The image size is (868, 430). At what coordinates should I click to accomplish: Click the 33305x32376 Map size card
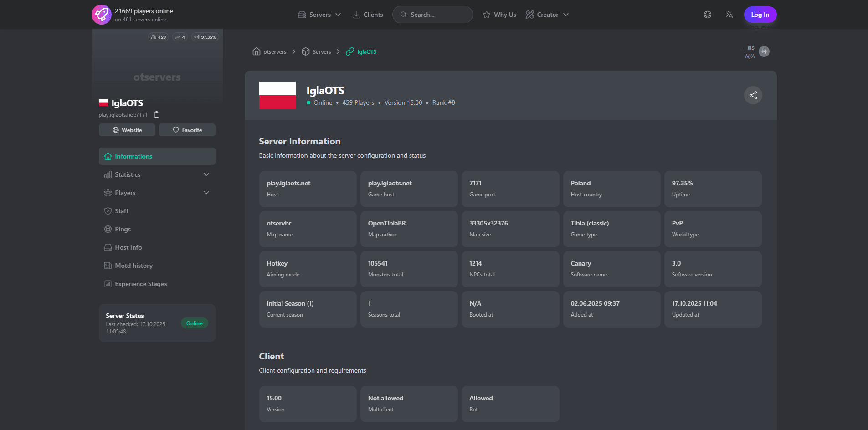(510, 229)
